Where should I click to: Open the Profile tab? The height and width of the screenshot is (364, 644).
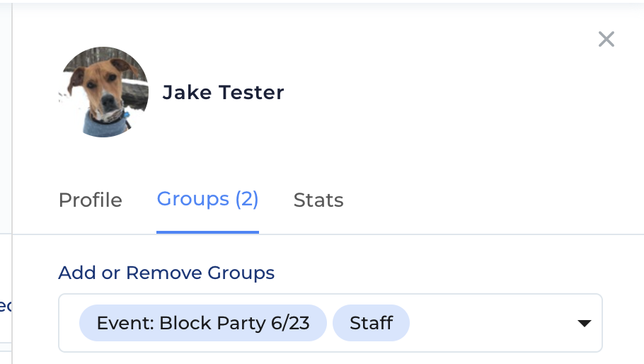(x=91, y=200)
